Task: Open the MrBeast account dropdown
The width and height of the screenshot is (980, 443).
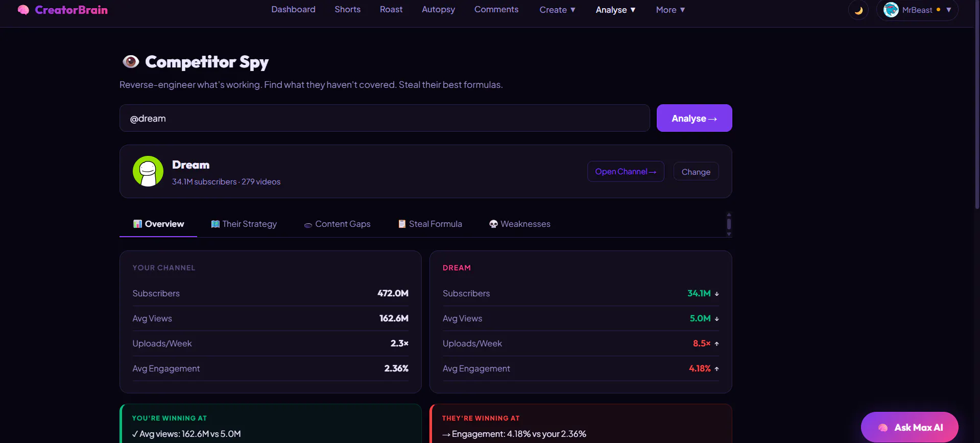Action: tap(917, 10)
